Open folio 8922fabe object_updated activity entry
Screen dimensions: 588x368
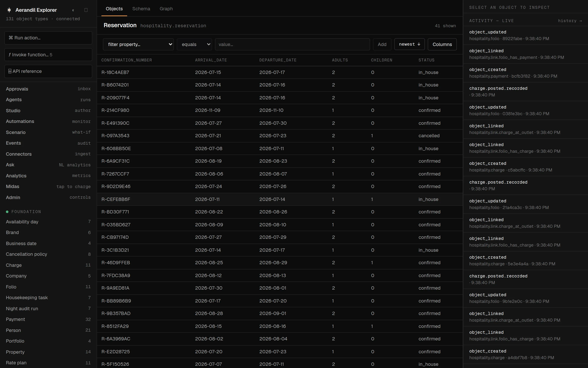point(525,35)
